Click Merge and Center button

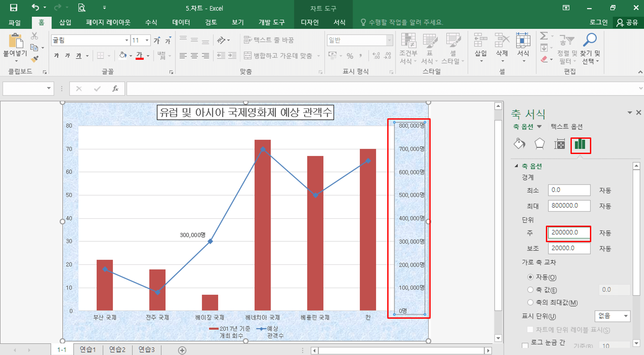click(x=278, y=56)
